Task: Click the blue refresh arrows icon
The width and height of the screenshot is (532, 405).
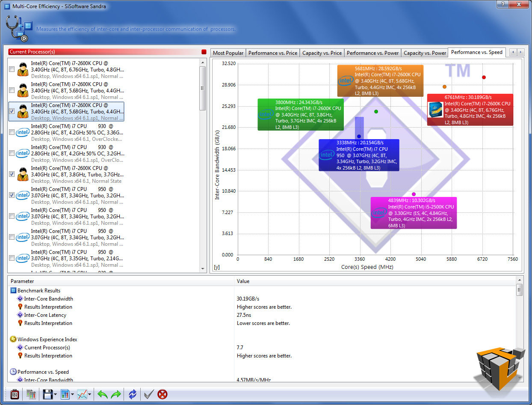Action: 133,394
